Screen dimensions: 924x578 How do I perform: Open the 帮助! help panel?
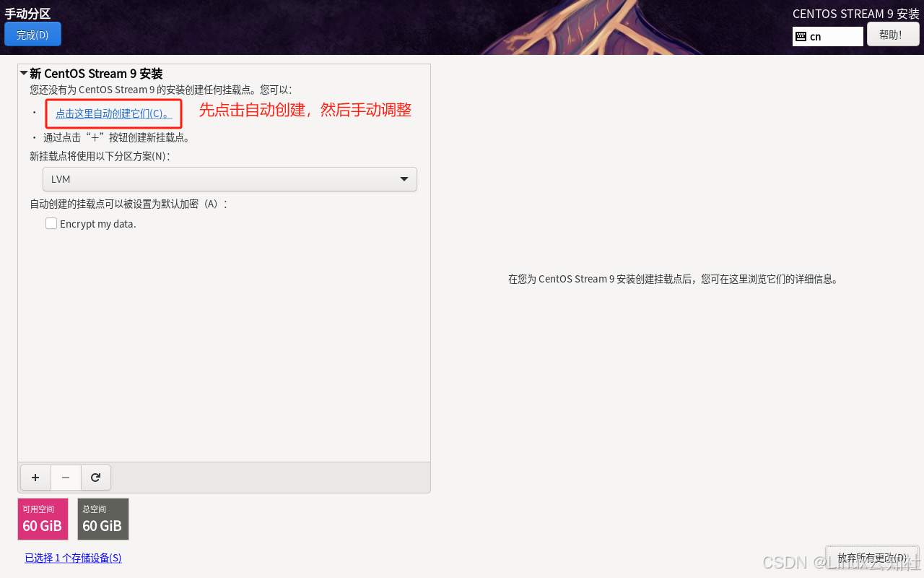pos(892,34)
